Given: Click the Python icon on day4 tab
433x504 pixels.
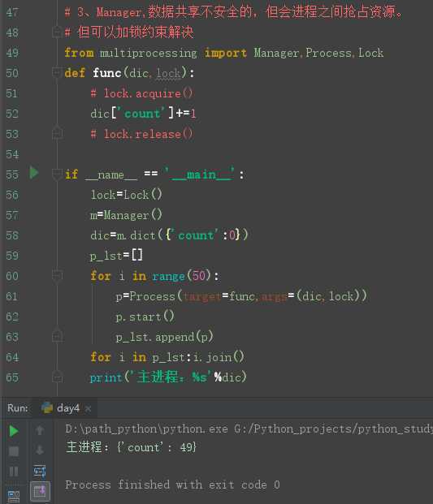Looking at the screenshot, I should tap(47, 408).
